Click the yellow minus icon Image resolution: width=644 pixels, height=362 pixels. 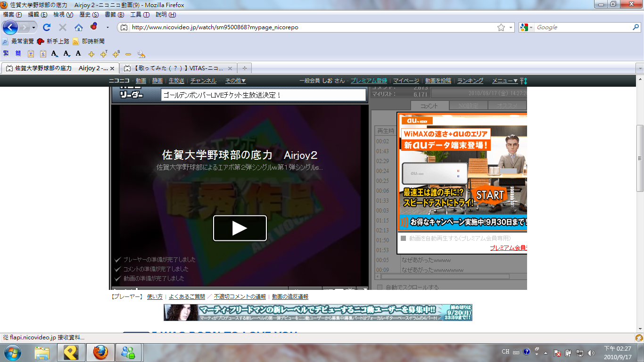(128, 54)
